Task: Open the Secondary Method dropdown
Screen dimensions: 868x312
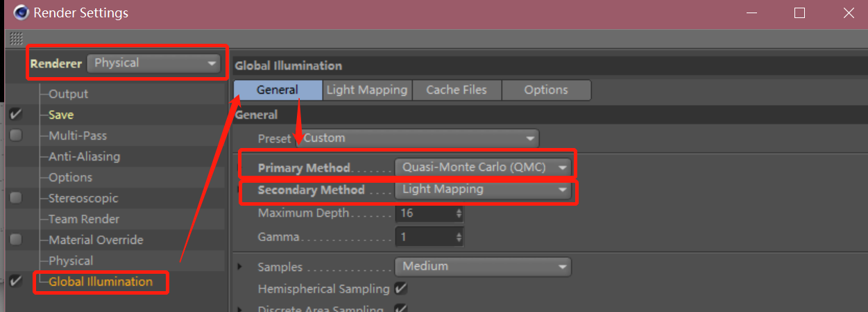Action: (484, 189)
